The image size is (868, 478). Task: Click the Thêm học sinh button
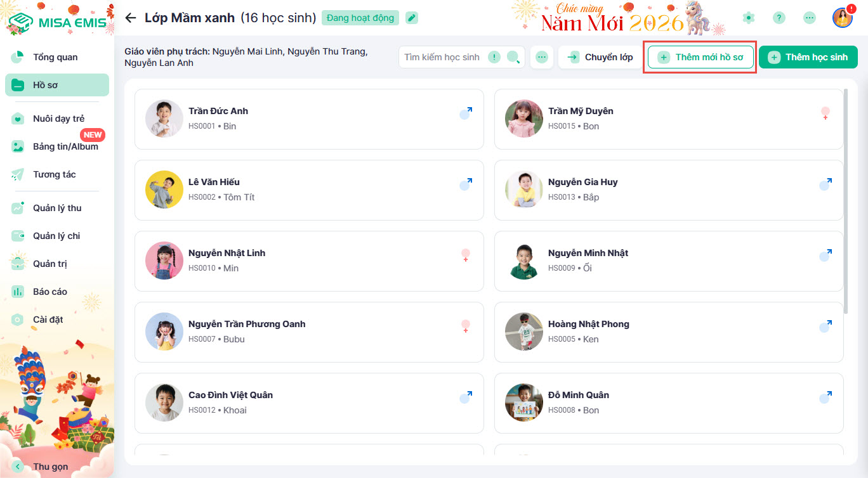click(808, 57)
